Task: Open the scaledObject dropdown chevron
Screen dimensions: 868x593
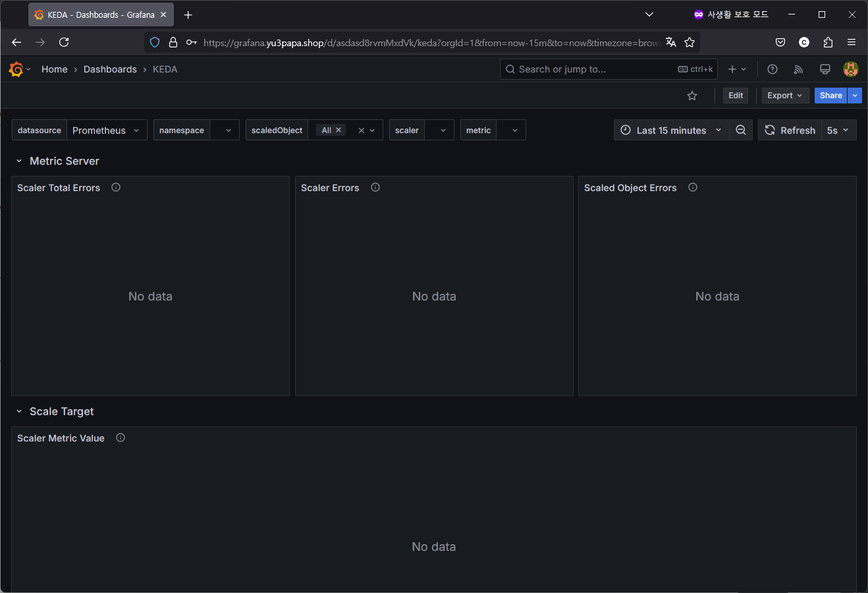Action: coord(372,130)
